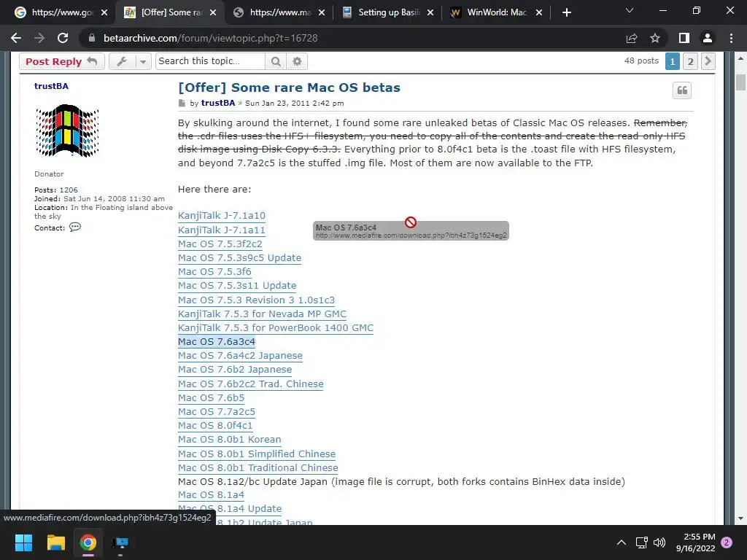Go back with browser back arrow
This screenshot has height=560, width=747.
16,38
